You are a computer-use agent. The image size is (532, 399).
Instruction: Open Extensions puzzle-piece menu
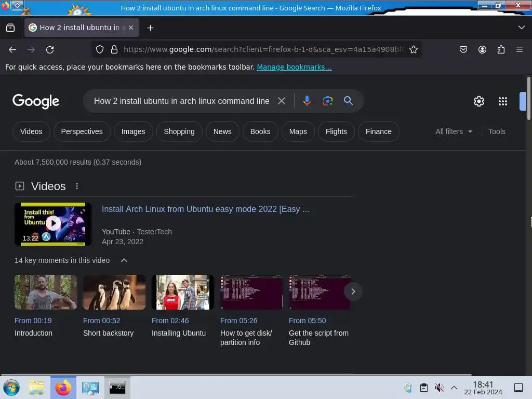(501, 49)
